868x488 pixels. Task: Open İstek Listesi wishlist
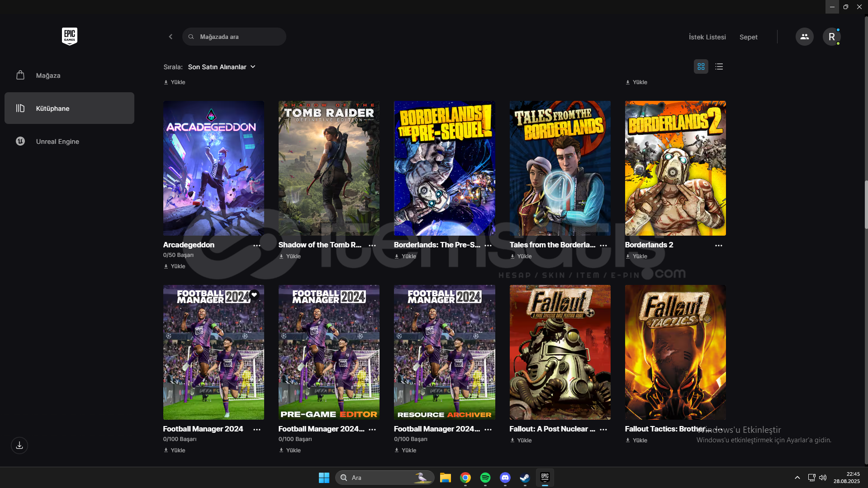point(707,37)
